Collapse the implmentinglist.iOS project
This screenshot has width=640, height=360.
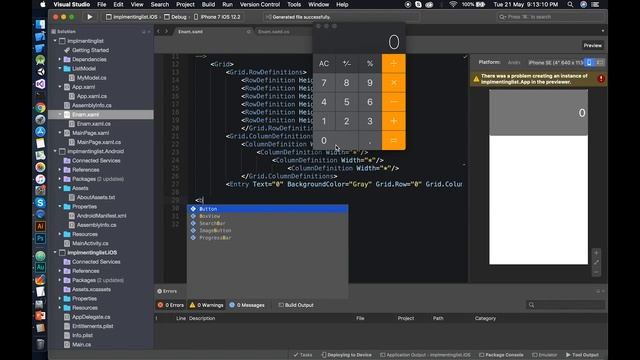[55, 253]
